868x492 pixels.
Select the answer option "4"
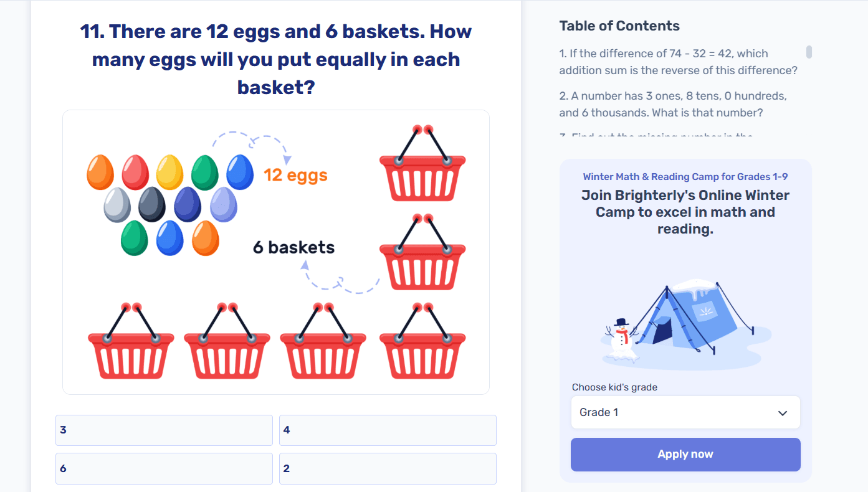(x=388, y=430)
